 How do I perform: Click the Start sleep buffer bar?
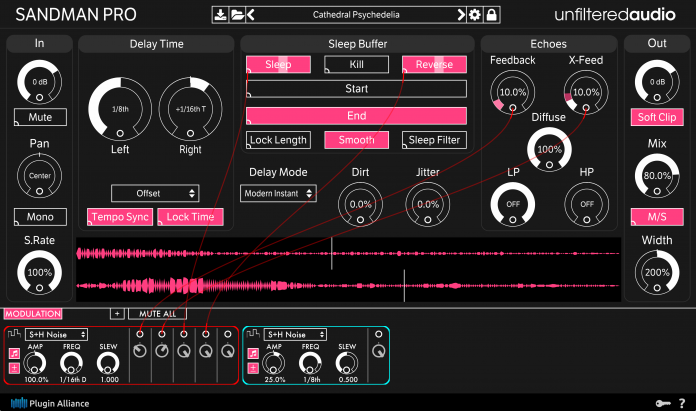click(356, 89)
